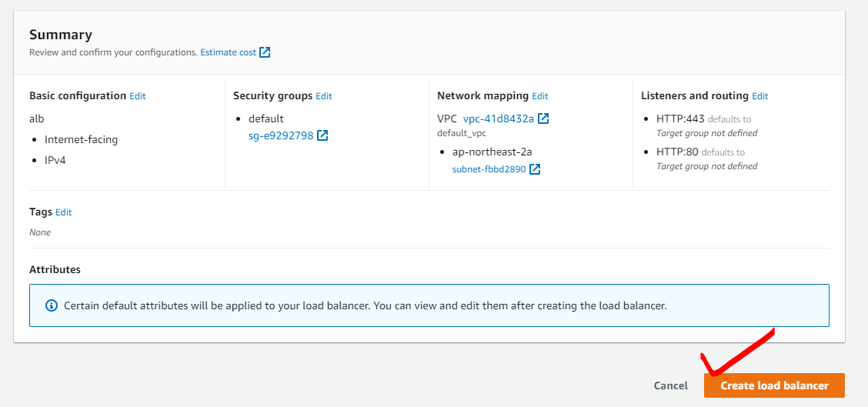Open the Estimate cost link

[228, 52]
